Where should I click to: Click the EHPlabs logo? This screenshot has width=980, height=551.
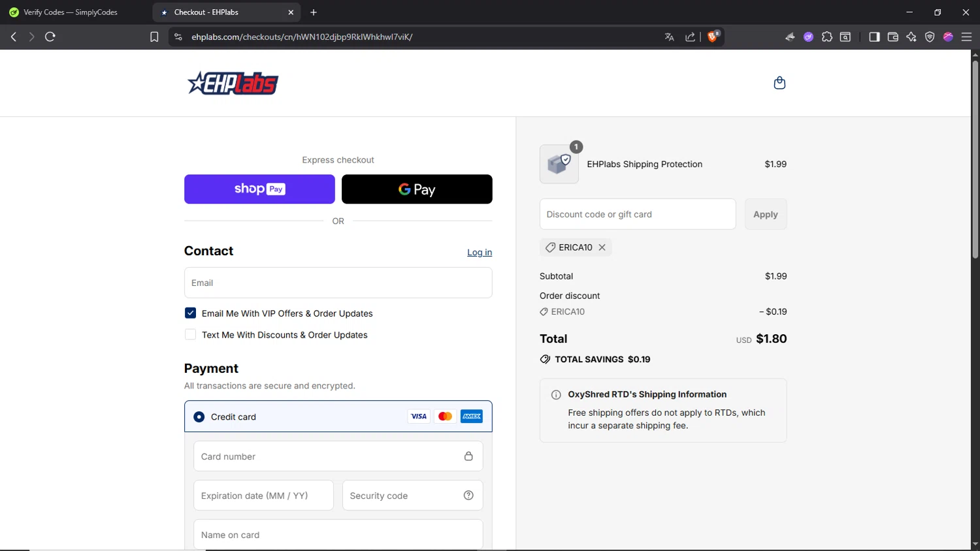coord(233,83)
